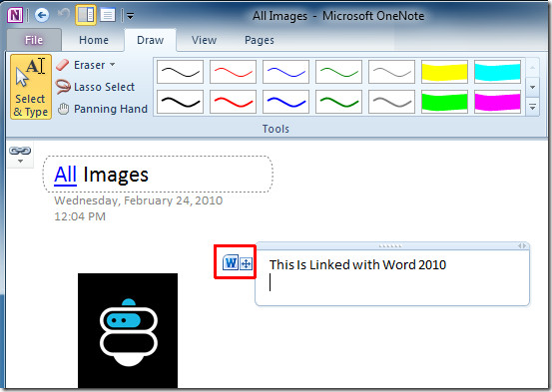Viewport: 552px width, 392px height.
Task: Click the Back arrow in quick access toolbar
Action: pos(42,15)
